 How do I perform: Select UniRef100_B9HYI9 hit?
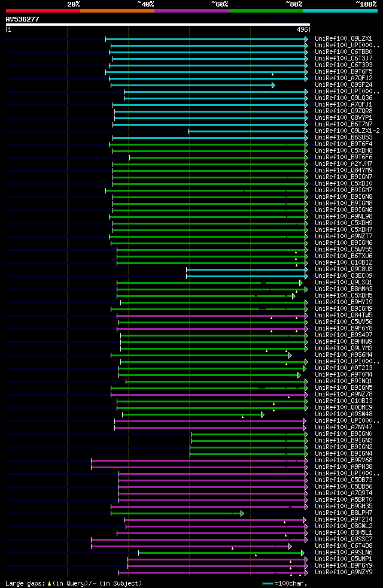click(x=344, y=302)
